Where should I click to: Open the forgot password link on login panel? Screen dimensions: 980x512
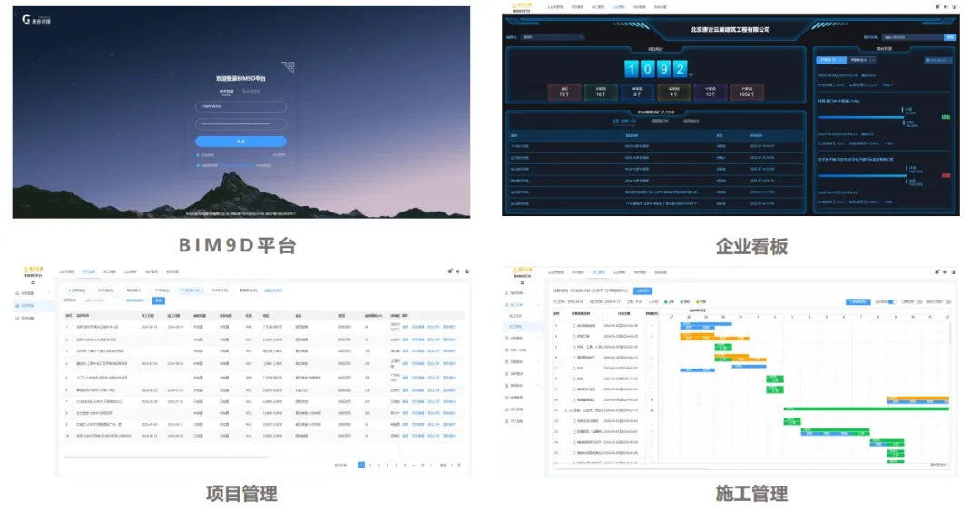tap(279, 155)
